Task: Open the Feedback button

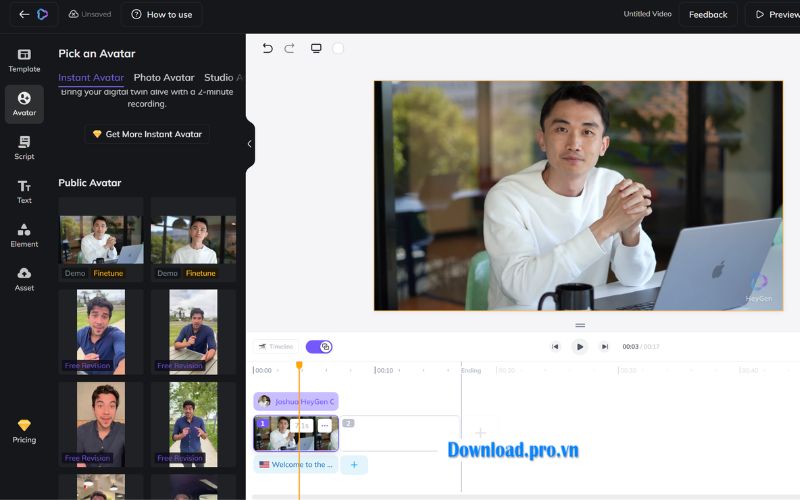Action: (708, 14)
